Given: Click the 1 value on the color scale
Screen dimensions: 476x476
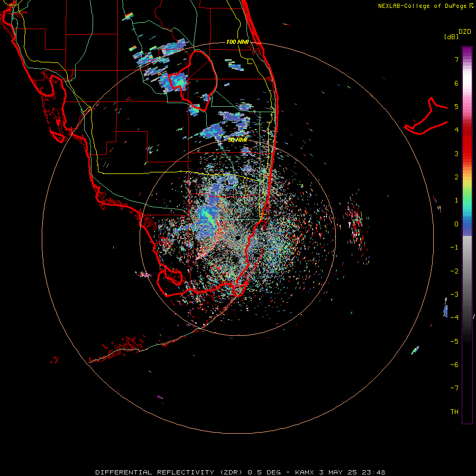Looking at the screenshot, I should pyautogui.click(x=456, y=200).
